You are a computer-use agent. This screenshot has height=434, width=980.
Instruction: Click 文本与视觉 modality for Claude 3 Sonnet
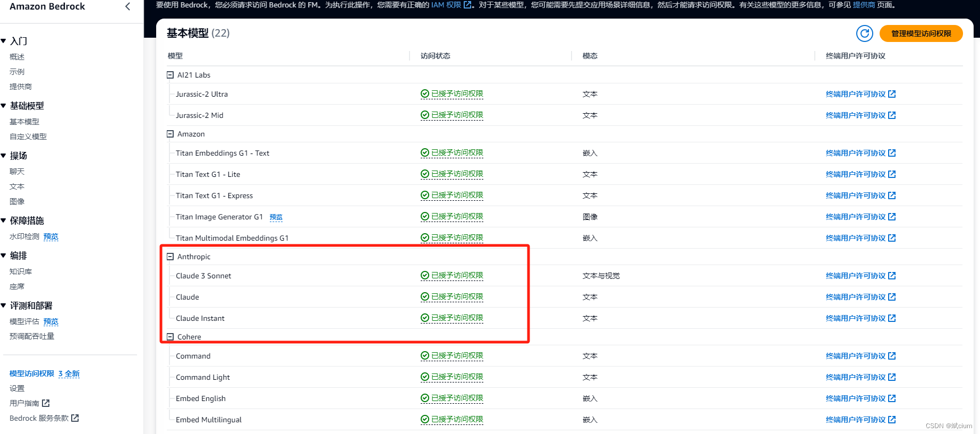(x=601, y=276)
